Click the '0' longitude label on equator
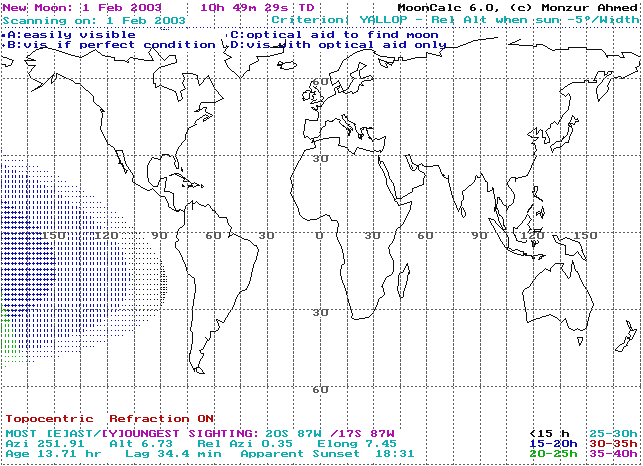Viewport: 643px width, 466px height. (x=319, y=235)
